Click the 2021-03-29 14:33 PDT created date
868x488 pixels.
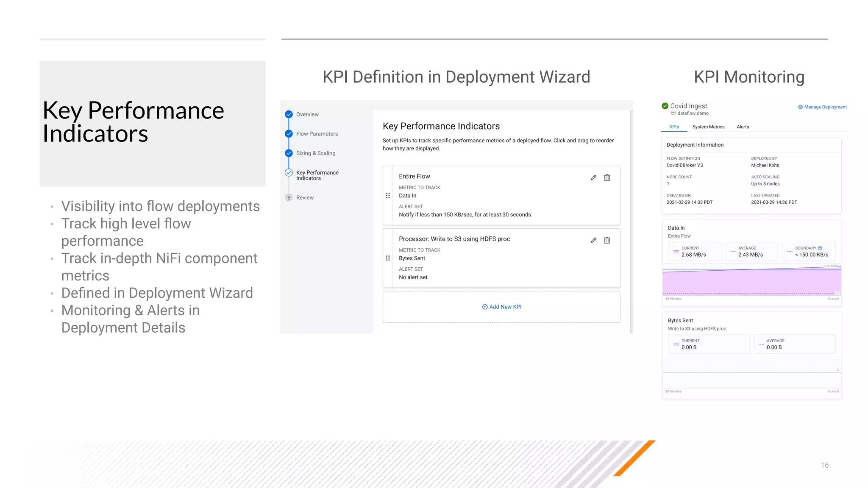(x=690, y=202)
